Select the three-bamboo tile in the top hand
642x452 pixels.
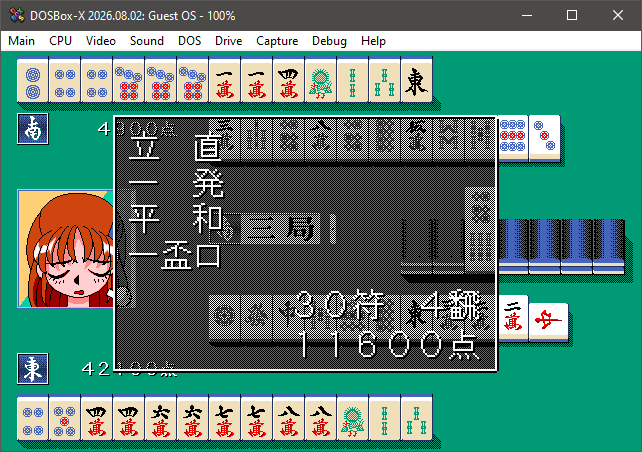tap(384, 80)
